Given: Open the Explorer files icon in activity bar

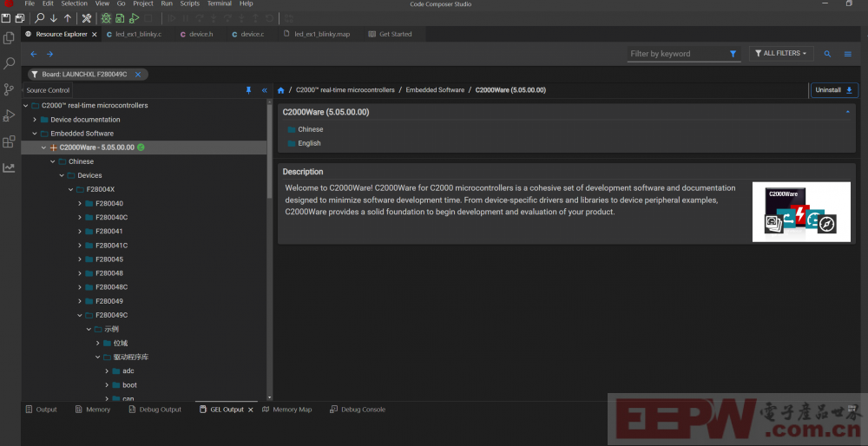Looking at the screenshot, I should pos(9,38).
